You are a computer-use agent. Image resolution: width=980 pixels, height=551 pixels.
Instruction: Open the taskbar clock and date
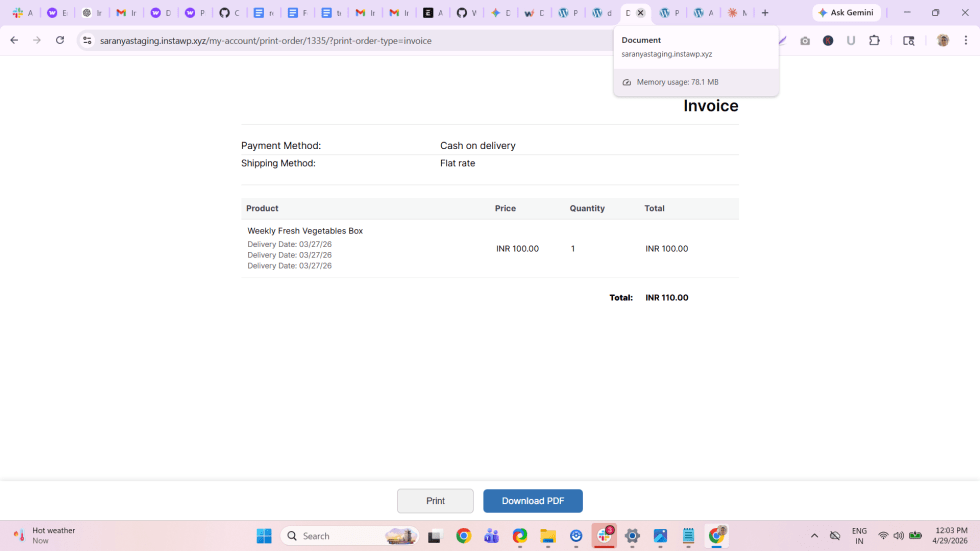[x=949, y=536]
